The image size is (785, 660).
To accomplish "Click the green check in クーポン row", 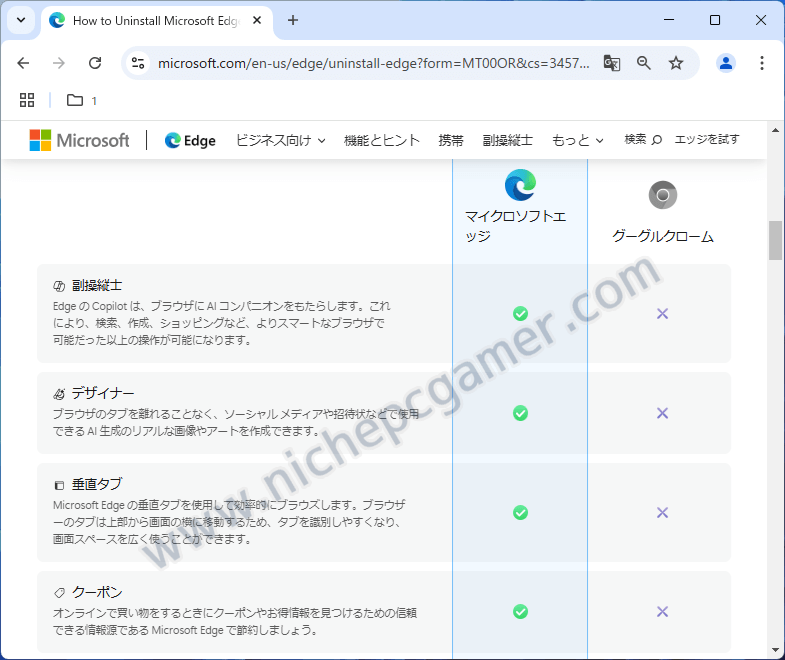I will pyautogui.click(x=520, y=611).
